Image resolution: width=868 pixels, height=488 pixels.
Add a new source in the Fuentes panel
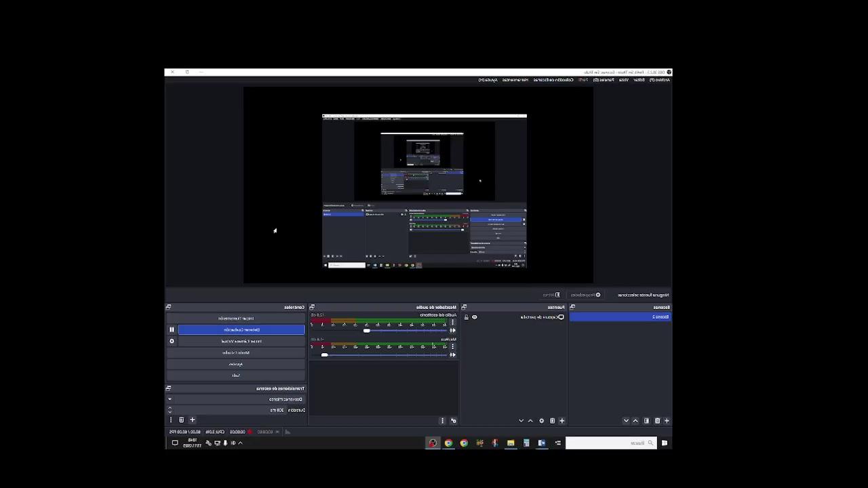561,420
